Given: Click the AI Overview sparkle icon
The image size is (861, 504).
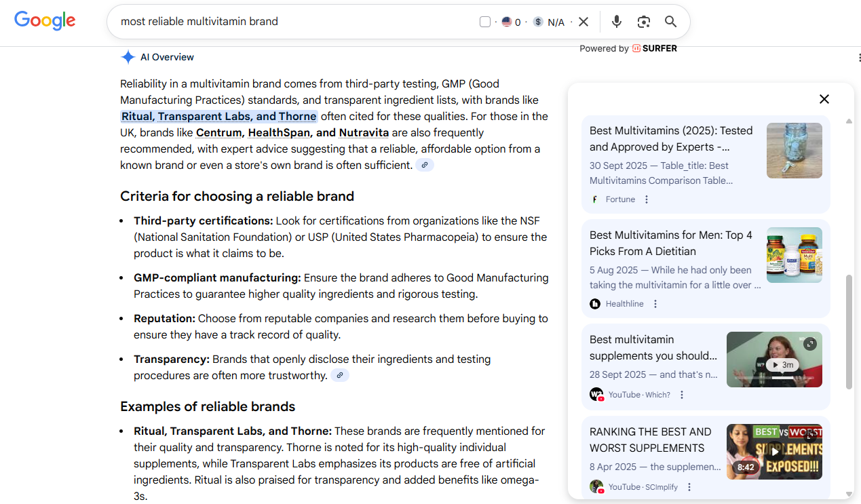Looking at the screenshot, I should click(x=128, y=57).
